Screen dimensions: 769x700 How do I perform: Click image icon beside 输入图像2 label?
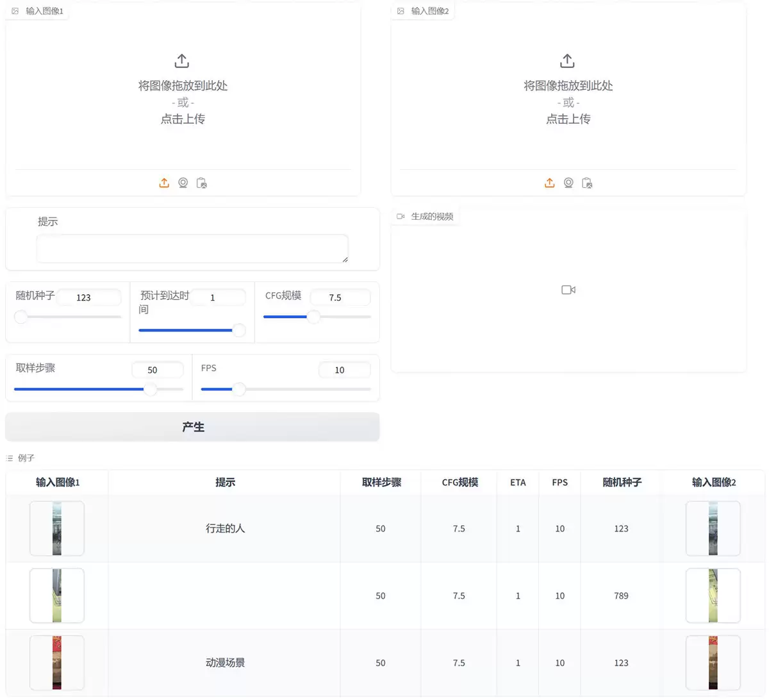click(x=401, y=11)
